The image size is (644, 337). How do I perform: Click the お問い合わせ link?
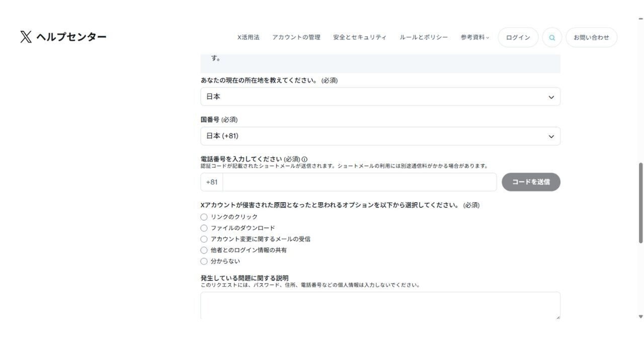click(x=591, y=37)
